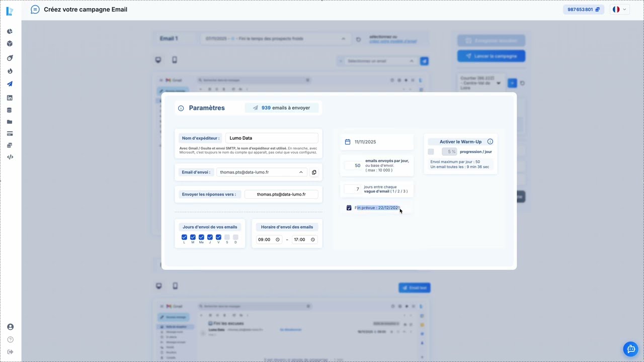
Task: Uncheck the J (jeudi) sending day
Action: point(210,237)
